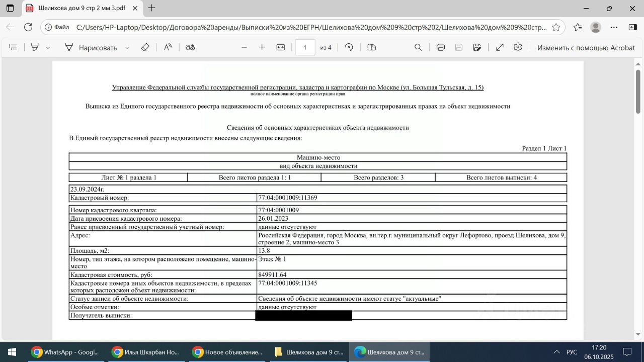Open the taskbar clock and date
Viewport: 644px width, 362px height.
(599, 352)
